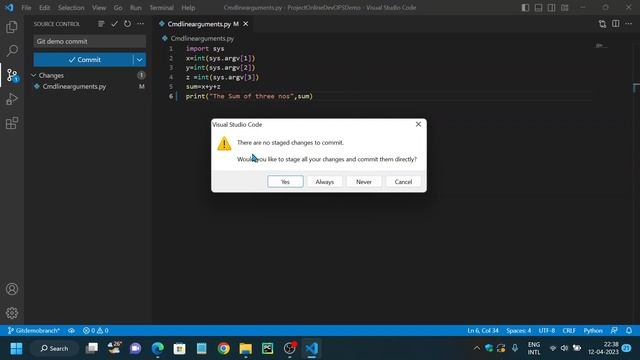This screenshot has width=640, height=360.
Task: Open the Accounts menu icon
Action: pyautogui.click(x=12, y=289)
